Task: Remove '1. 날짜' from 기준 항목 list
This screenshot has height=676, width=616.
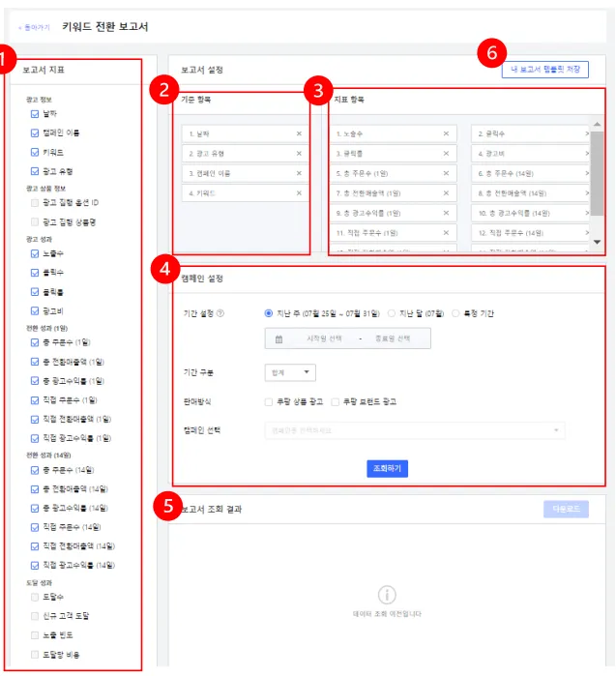Action: pos(299,133)
